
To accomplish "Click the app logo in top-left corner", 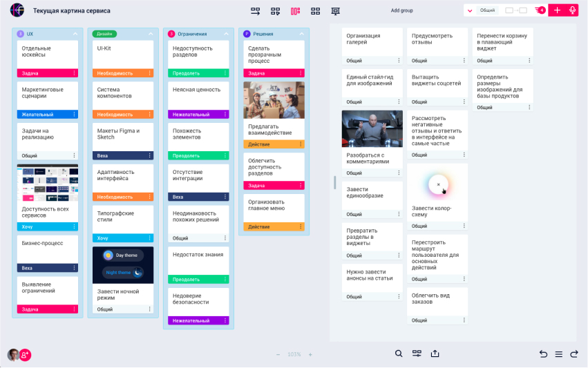I will [17, 10].
